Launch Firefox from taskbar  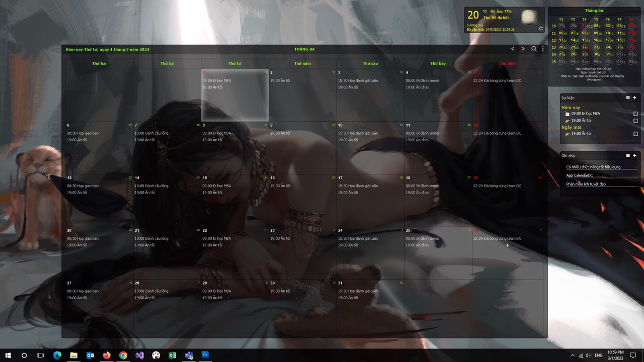pyautogui.click(x=107, y=355)
